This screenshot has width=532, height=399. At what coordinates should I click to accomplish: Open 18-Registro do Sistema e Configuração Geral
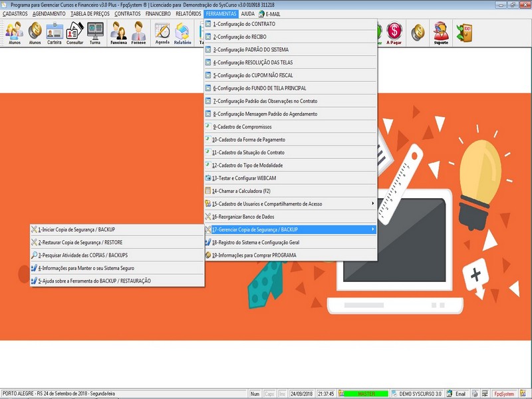coord(291,242)
